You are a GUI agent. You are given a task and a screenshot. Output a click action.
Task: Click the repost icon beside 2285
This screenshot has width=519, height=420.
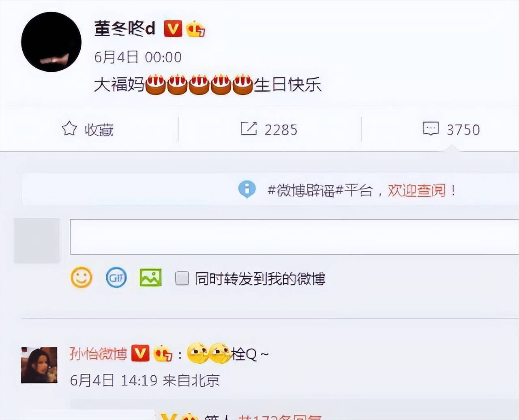coord(249,129)
